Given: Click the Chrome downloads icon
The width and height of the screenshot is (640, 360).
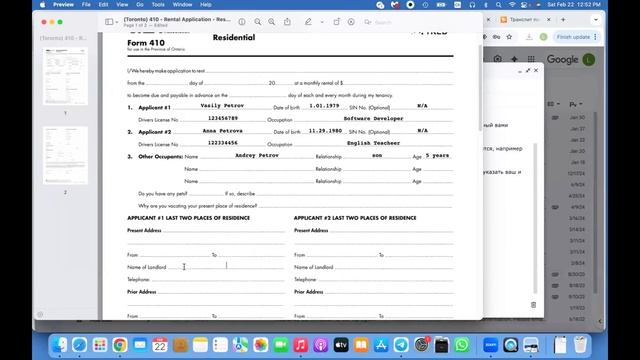Looking at the screenshot, I should coord(529,37).
